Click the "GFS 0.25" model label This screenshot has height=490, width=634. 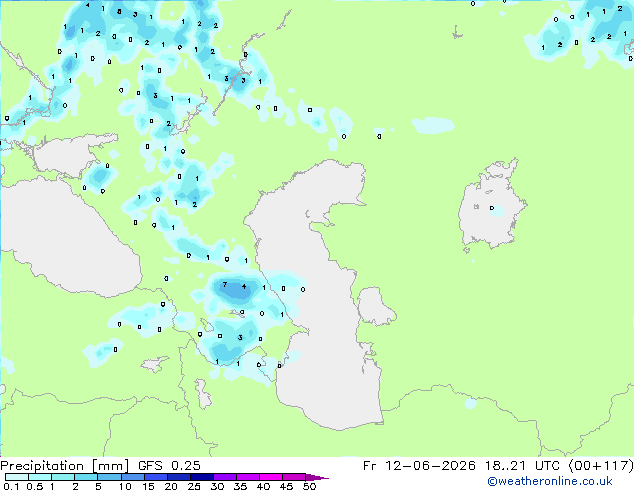click(169, 466)
